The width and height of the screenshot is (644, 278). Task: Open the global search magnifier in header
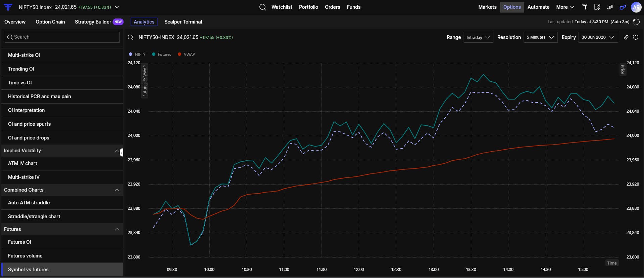[x=263, y=7]
